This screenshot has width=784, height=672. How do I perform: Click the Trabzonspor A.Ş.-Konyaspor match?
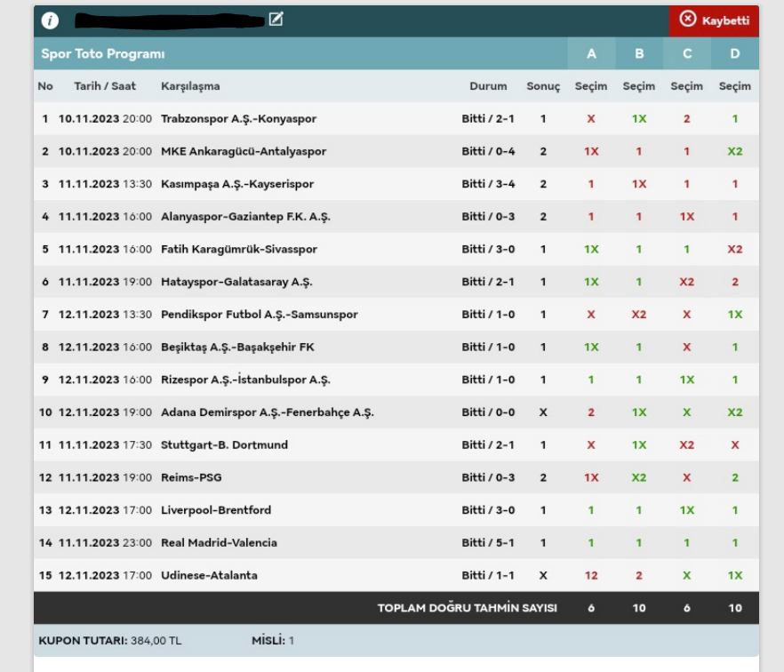pyautogui.click(x=238, y=119)
